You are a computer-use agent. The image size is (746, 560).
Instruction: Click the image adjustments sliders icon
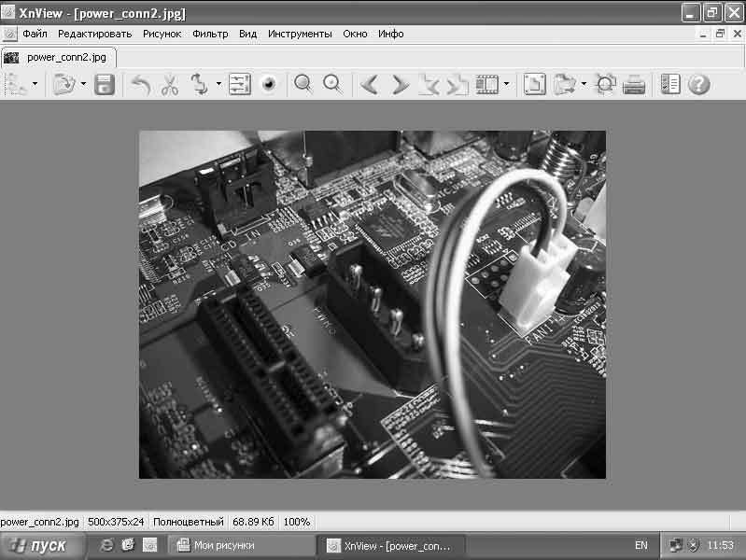tap(240, 85)
